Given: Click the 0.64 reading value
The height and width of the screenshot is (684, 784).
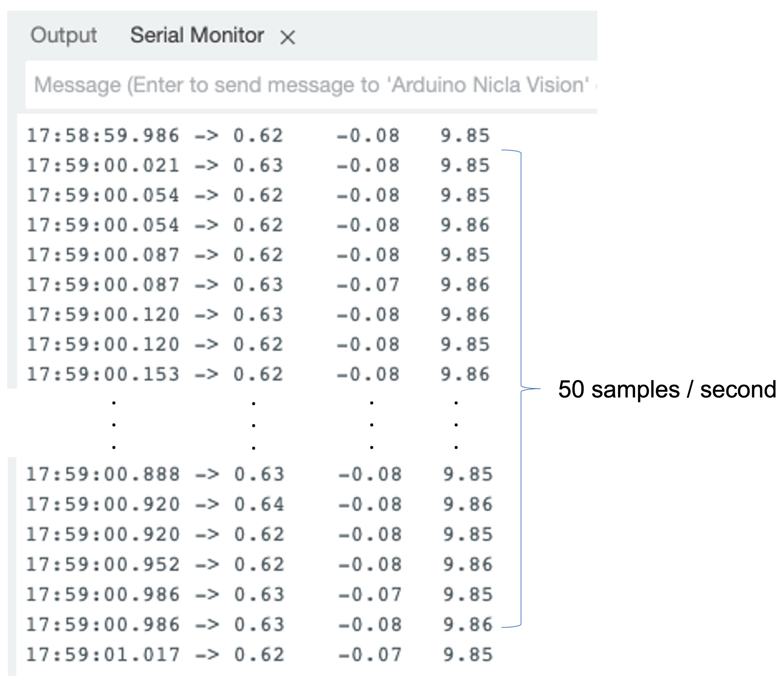Looking at the screenshot, I should (259, 505).
